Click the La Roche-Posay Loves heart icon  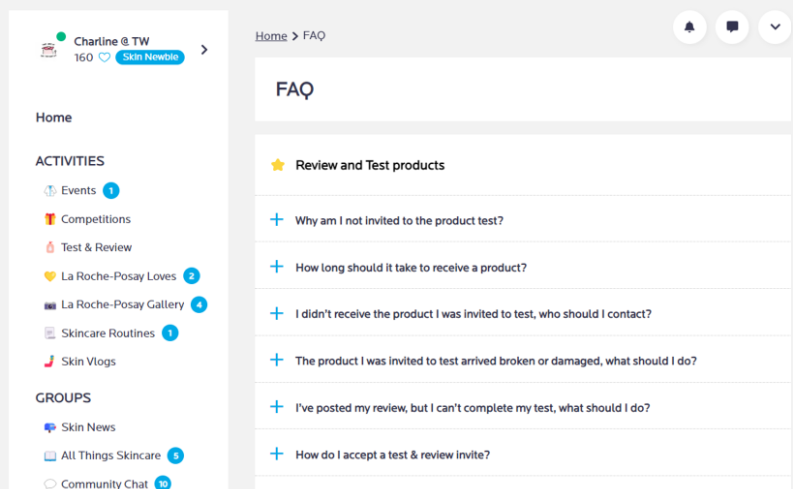click(x=49, y=276)
